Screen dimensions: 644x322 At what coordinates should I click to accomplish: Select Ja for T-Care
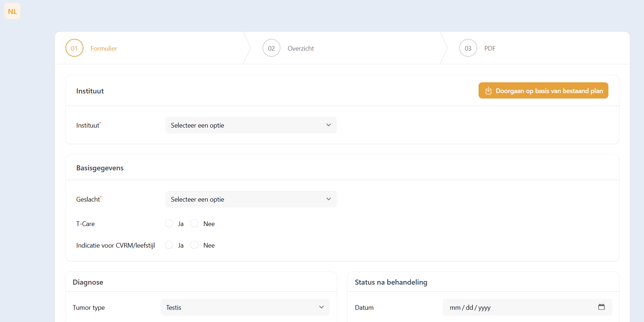(x=169, y=224)
